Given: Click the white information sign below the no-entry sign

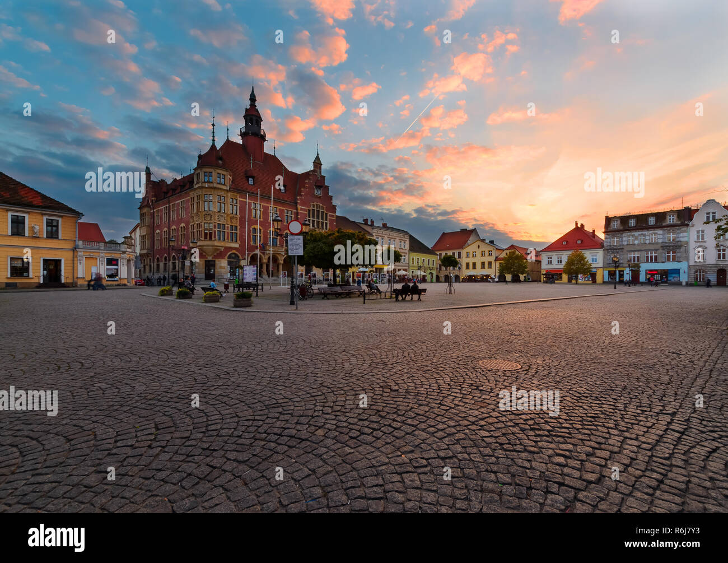Looking at the screenshot, I should point(295,245).
